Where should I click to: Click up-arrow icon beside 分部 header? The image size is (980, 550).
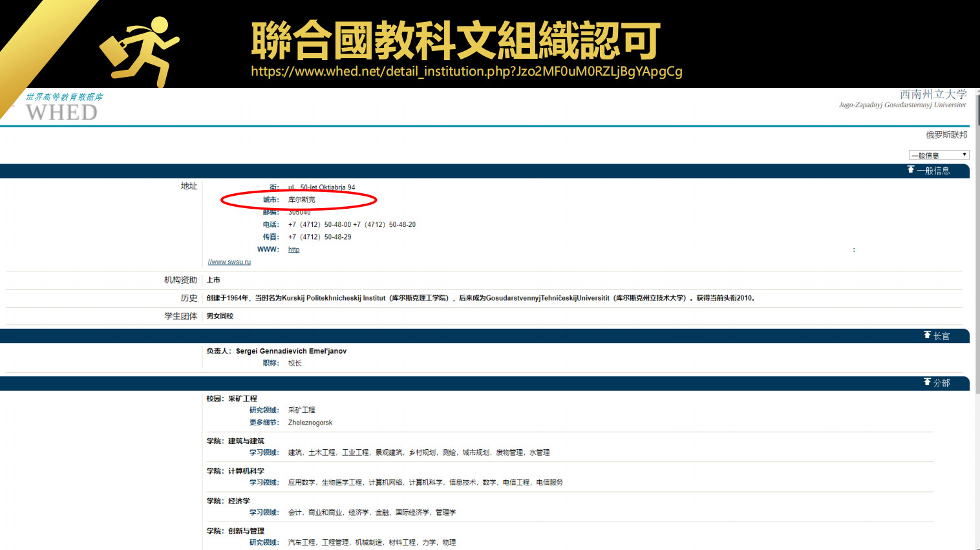pos(927,382)
